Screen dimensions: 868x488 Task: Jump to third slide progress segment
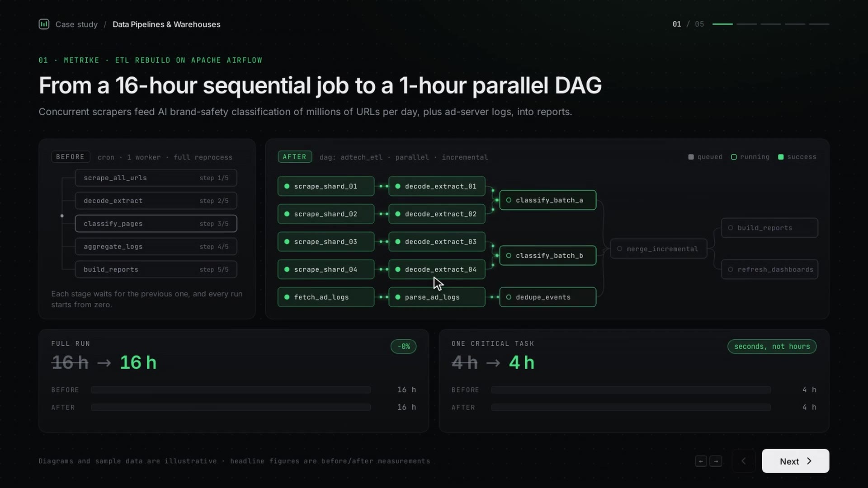[x=770, y=24]
